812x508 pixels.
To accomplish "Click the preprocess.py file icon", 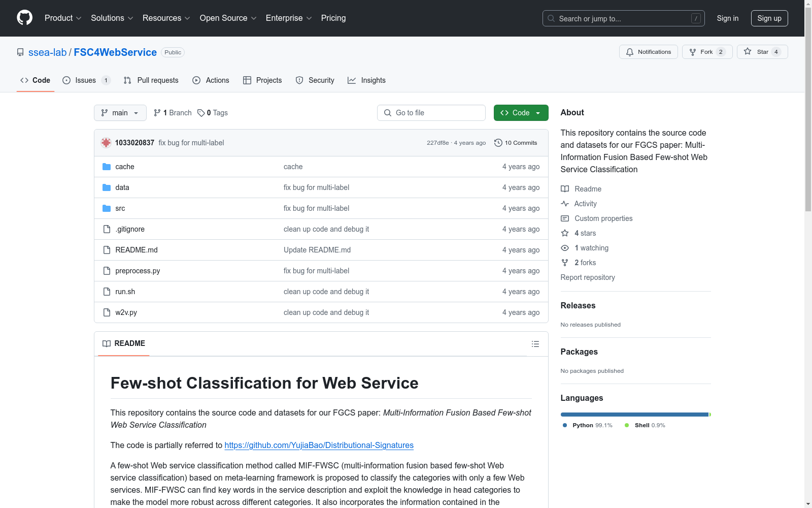I will (x=107, y=271).
